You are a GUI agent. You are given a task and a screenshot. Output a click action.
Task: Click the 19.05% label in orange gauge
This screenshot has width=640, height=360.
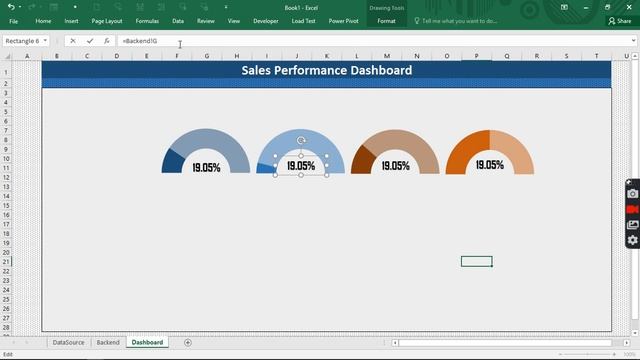(490, 165)
